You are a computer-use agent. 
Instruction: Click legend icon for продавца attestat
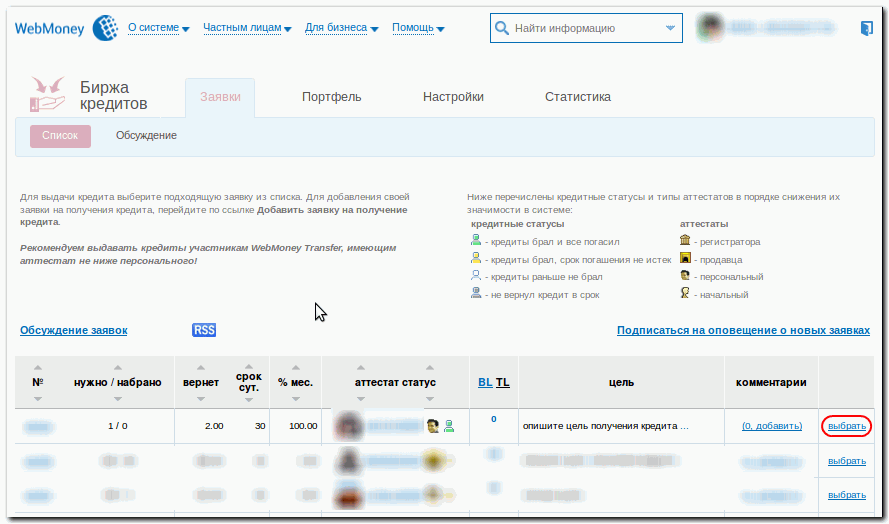coord(685,258)
